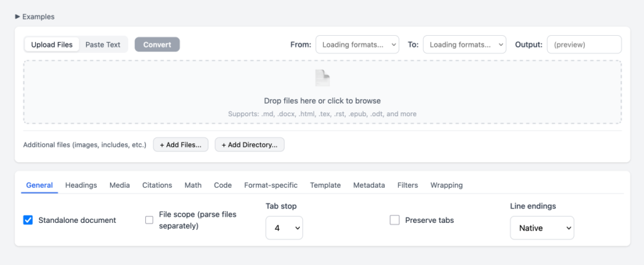Open the Line endings Native dropdown

pos(541,228)
